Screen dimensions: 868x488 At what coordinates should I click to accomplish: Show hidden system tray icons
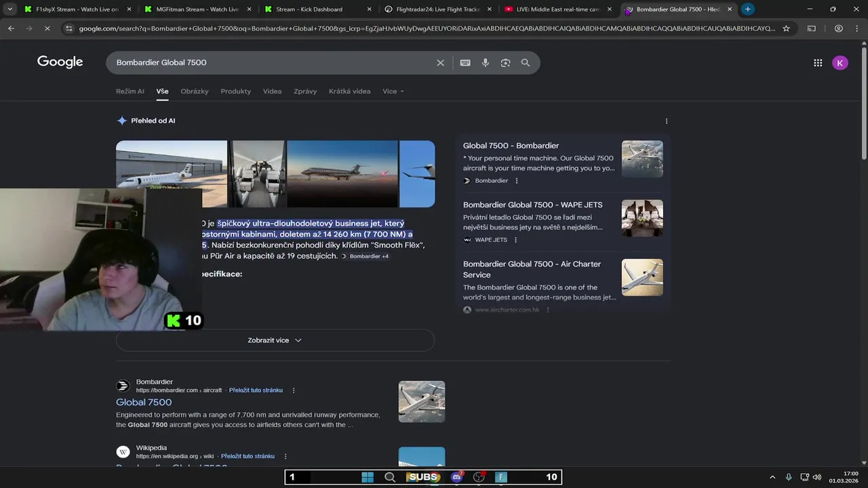pyautogui.click(x=772, y=477)
